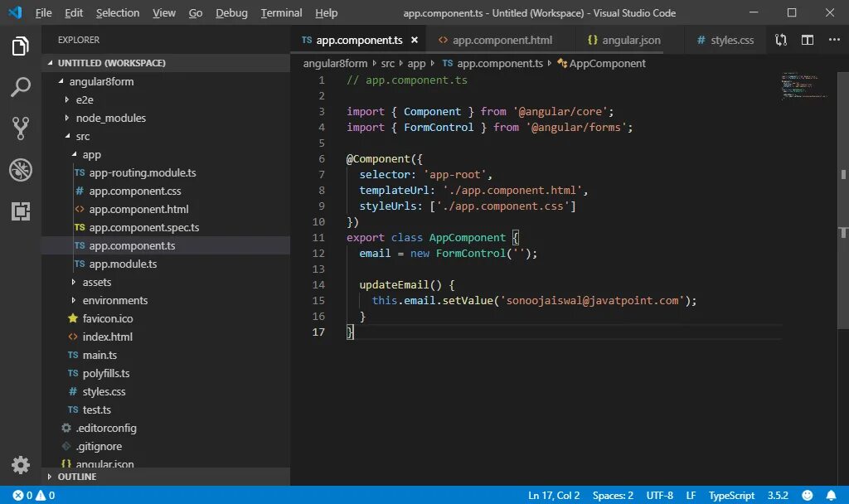
Task: Open the Extensions view
Action: (x=21, y=211)
